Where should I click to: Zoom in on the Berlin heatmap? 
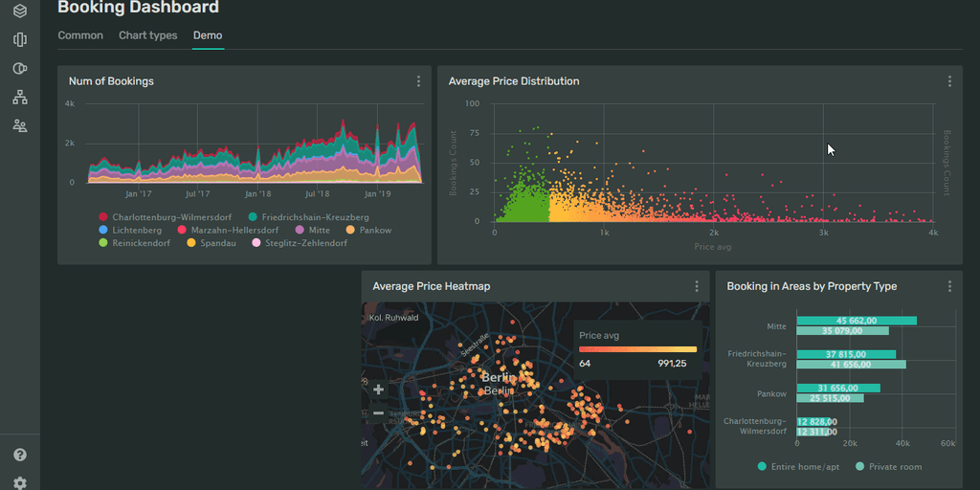pos(378,390)
